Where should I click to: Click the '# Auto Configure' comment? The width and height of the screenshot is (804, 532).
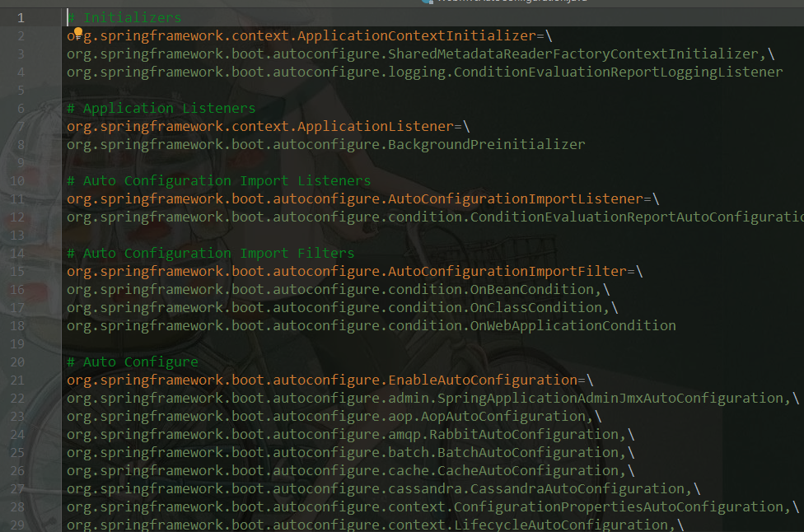(133, 362)
